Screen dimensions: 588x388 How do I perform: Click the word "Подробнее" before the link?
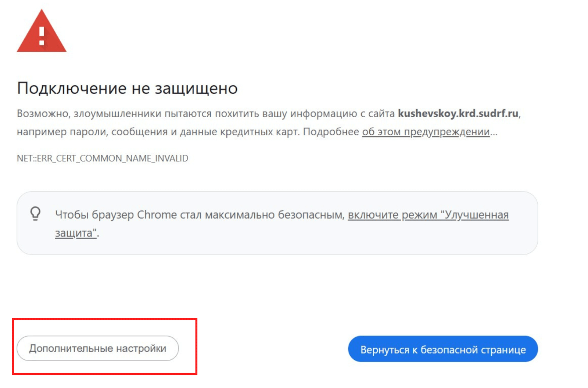click(x=331, y=132)
